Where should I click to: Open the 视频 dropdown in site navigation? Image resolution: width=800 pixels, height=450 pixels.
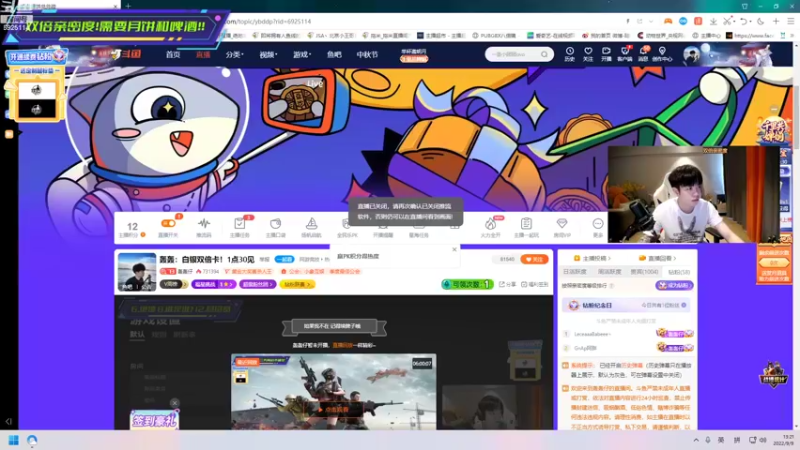pos(268,55)
